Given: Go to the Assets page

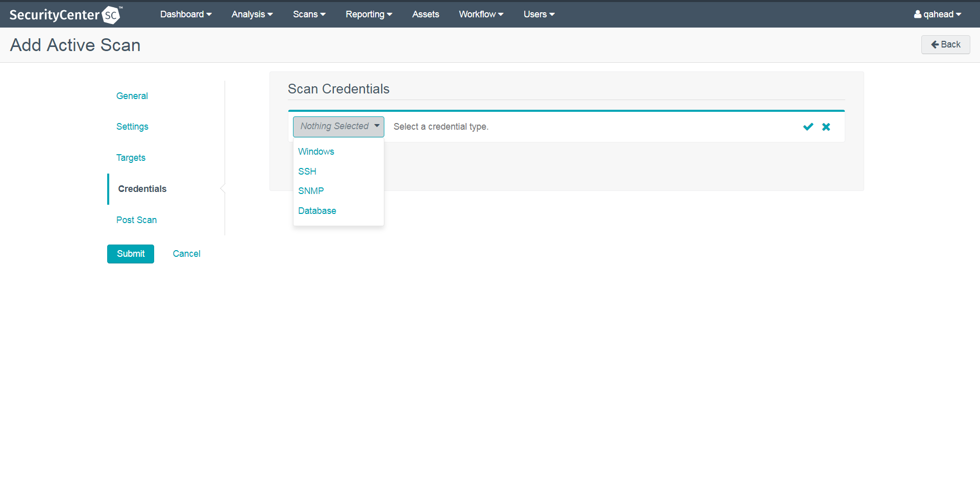Looking at the screenshot, I should coord(425,14).
